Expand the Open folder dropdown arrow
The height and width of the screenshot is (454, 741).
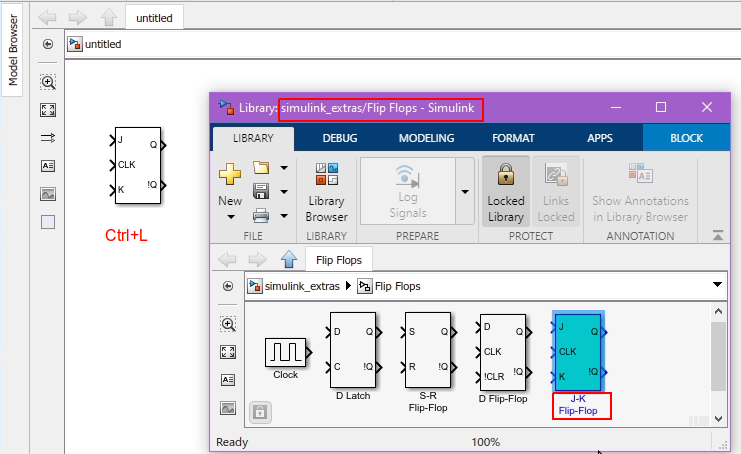pos(284,167)
